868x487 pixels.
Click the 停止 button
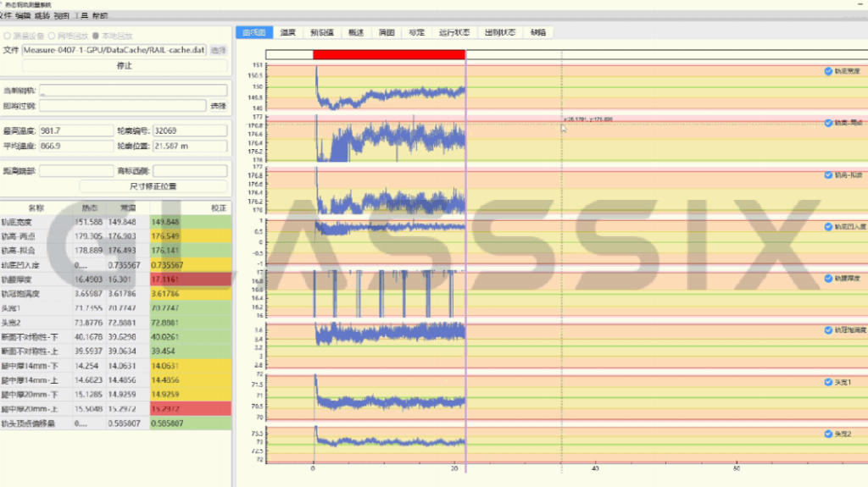[125, 65]
